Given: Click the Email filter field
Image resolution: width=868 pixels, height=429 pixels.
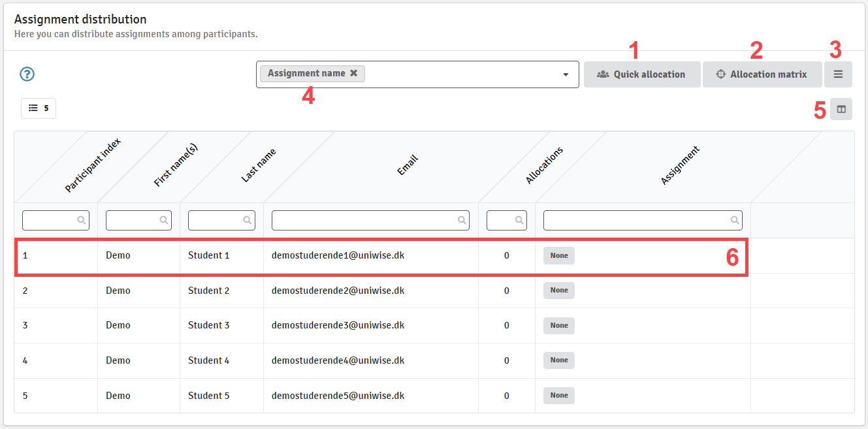Looking at the screenshot, I should pos(370,220).
